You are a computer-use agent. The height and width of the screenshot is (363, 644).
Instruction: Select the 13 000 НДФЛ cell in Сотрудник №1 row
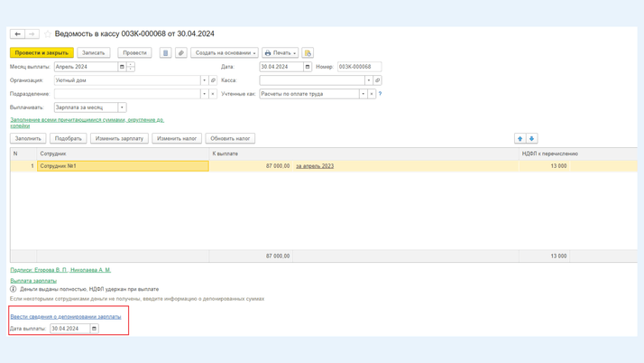pyautogui.click(x=544, y=166)
